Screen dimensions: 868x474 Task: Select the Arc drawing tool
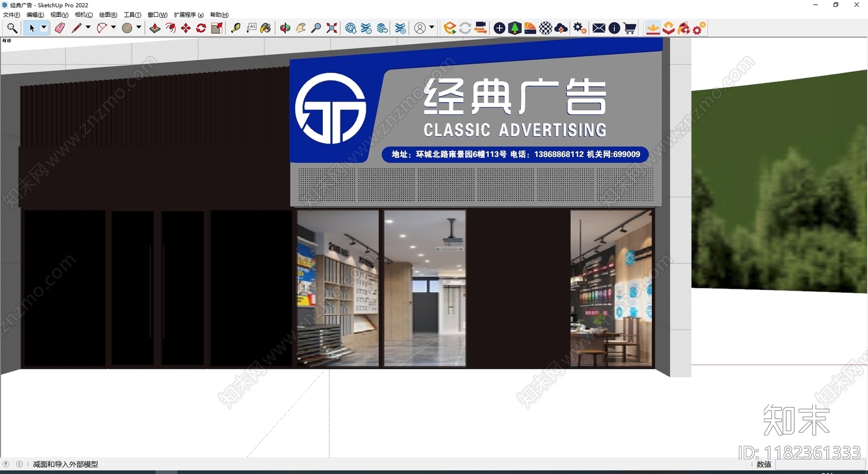pos(102,28)
